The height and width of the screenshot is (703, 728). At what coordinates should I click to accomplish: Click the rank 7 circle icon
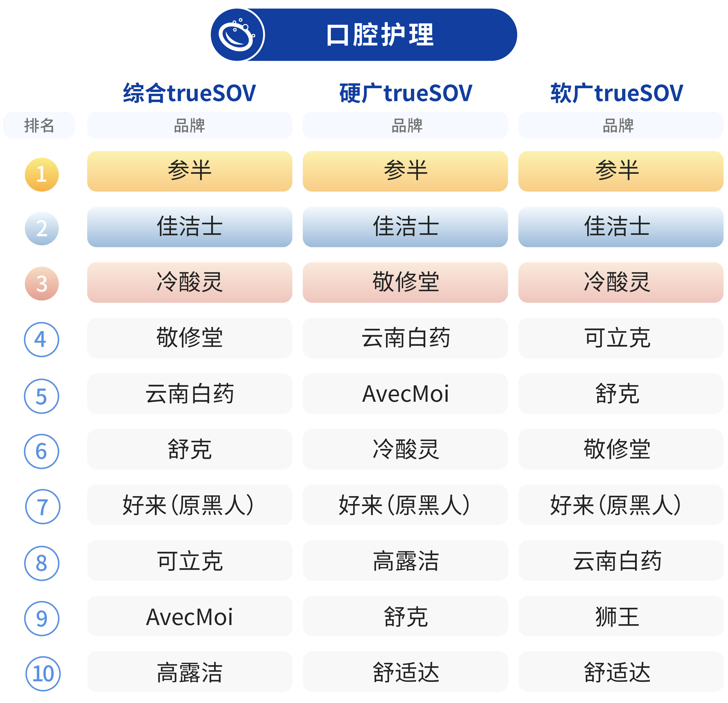42,506
